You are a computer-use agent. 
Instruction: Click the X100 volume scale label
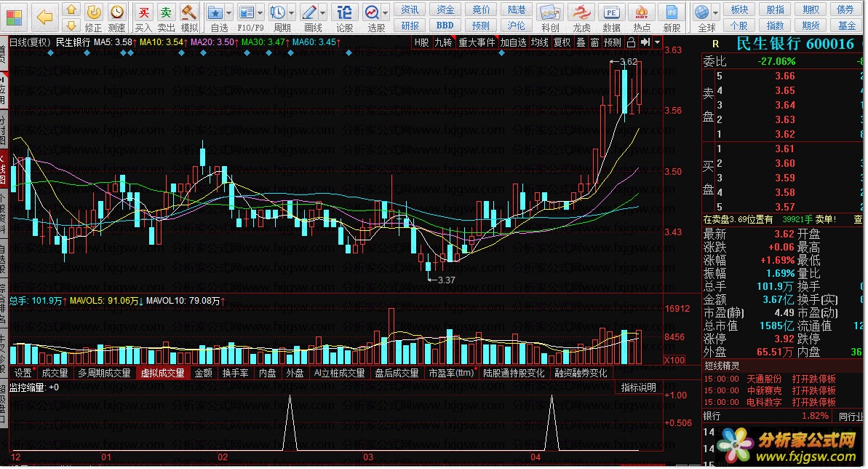coord(674,360)
